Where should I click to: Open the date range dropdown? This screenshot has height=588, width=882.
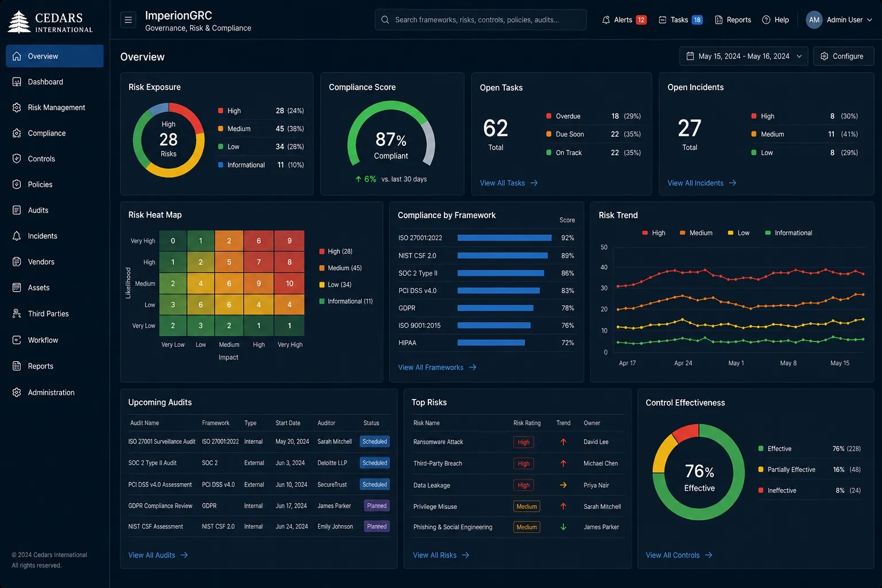744,56
